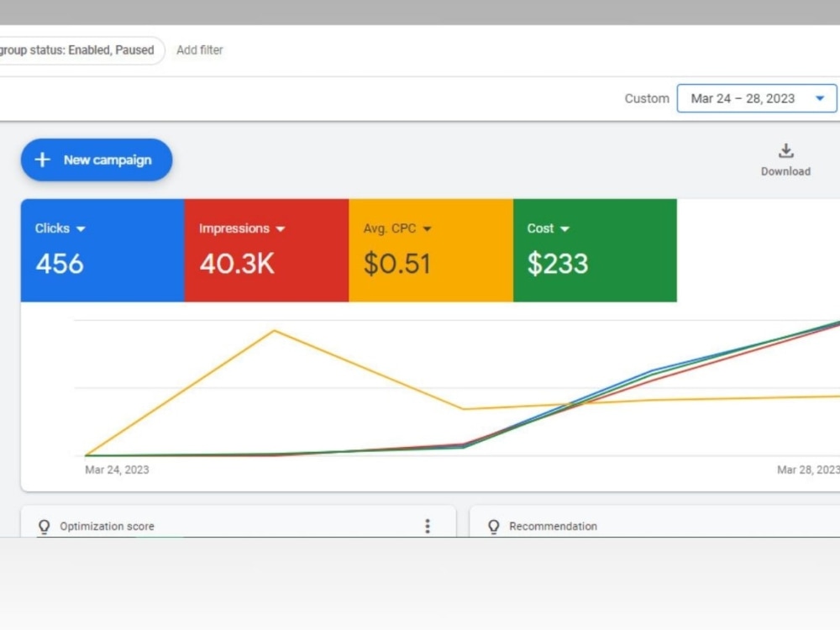840x630 pixels.
Task: Click the Mar 24, 2023 axis label
Action: 117,470
